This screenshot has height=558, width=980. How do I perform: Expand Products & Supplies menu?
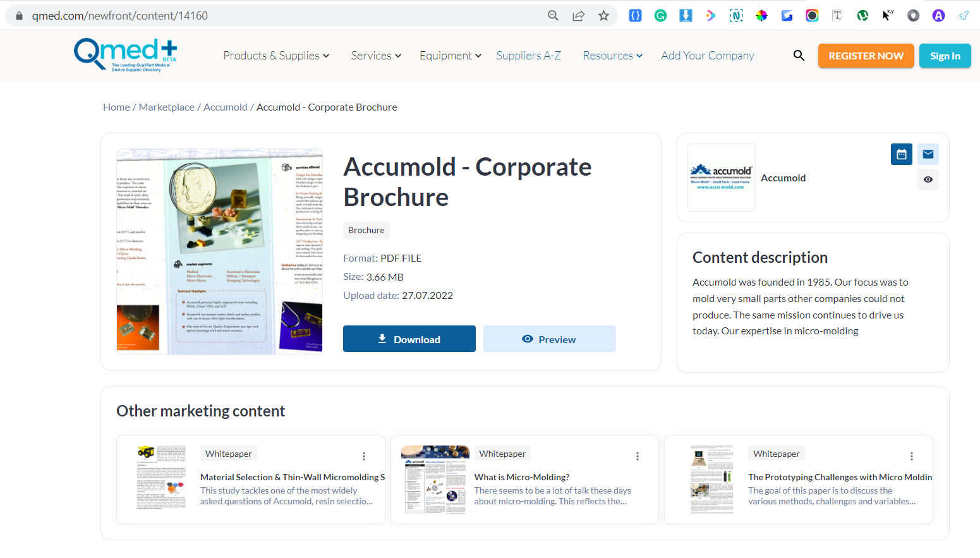(x=276, y=56)
